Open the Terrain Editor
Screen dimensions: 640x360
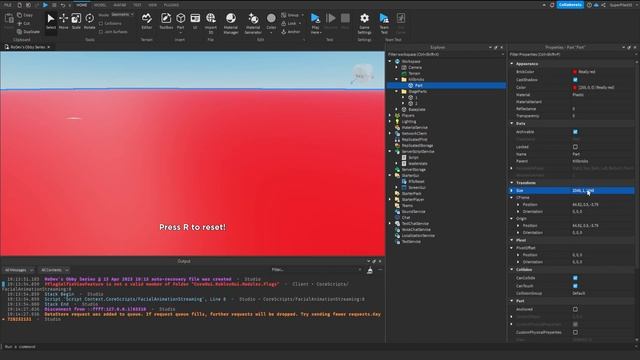[x=147, y=21]
